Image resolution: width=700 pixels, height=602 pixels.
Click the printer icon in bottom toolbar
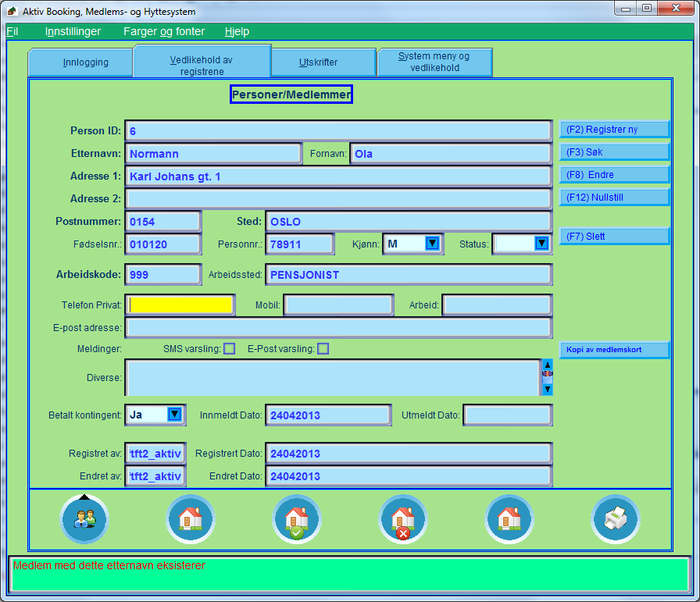615,519
